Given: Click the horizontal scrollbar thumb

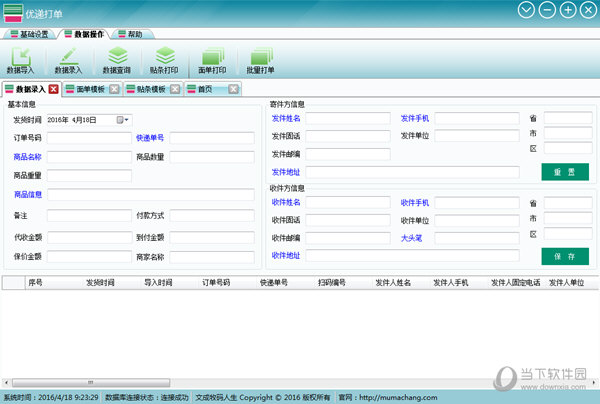Looking at the screenshot, I should click(91, 382).
